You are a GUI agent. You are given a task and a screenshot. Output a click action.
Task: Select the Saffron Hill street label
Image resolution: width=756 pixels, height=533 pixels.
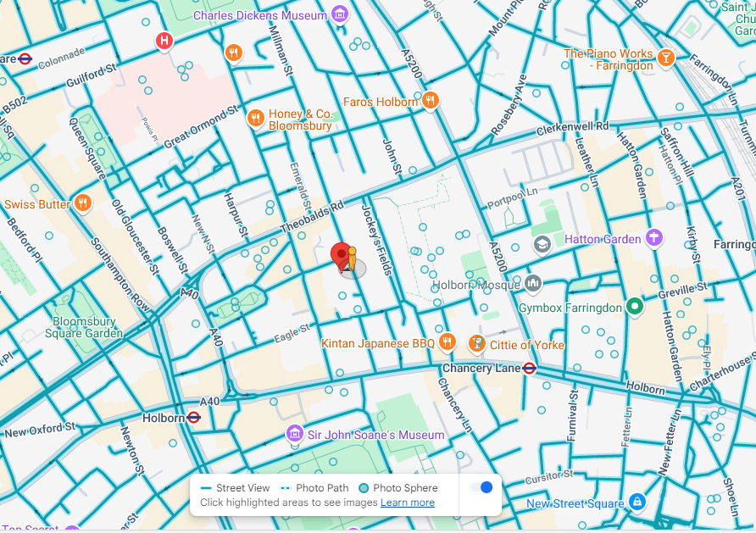(x=677, y=153)
